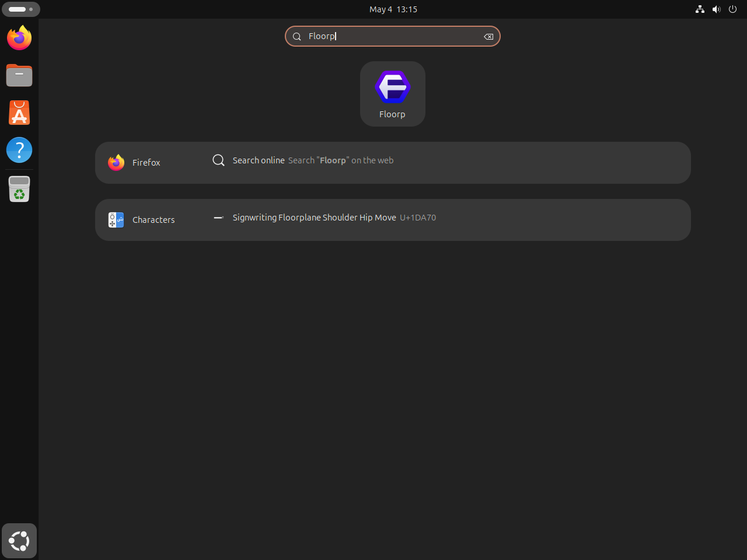747x560 pixels.
Task: Open the network status icon in top bar
Action: click(x=700, y=9)
